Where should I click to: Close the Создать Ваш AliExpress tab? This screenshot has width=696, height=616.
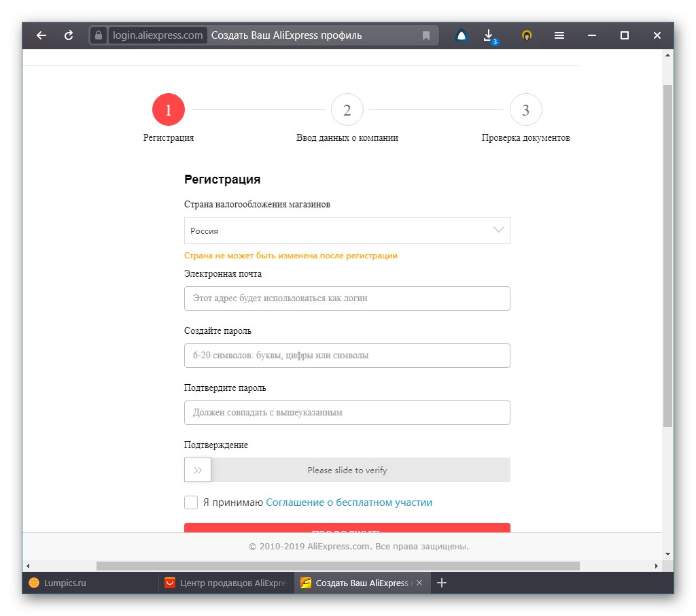(x=419, y=583)
